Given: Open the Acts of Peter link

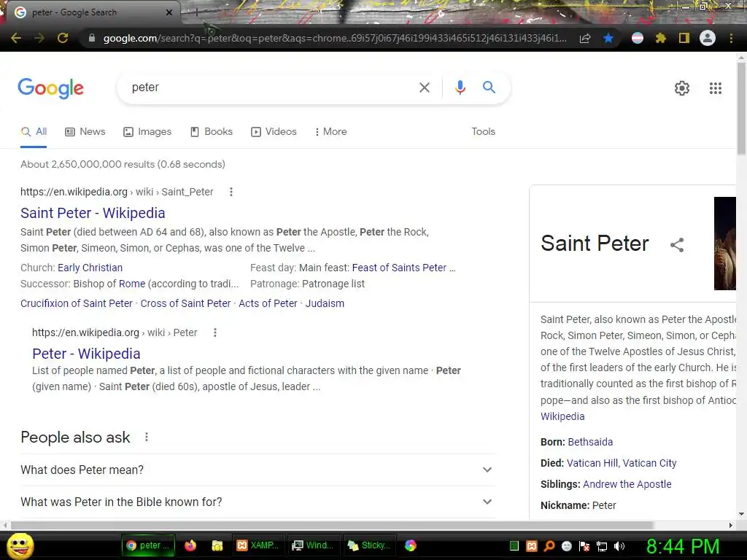Looking at the screenshot, I should click(268, 303).
